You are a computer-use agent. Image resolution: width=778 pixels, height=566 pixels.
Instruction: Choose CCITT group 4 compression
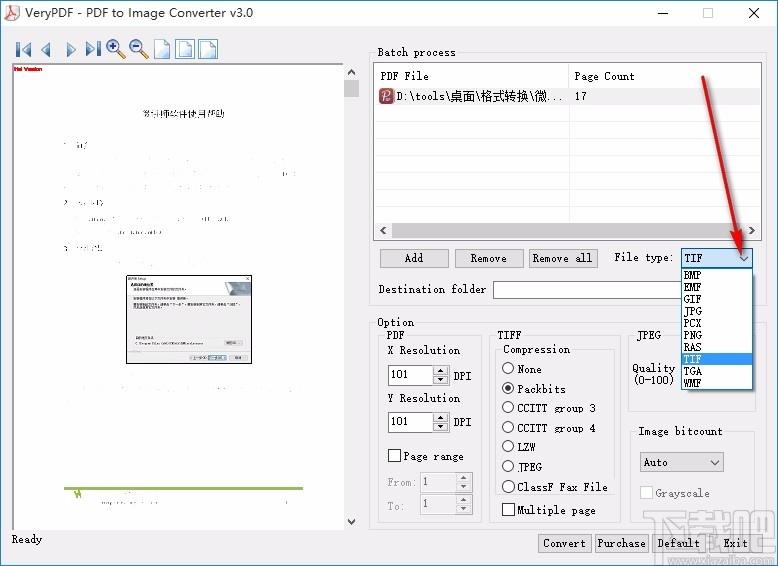(x=508, y=427)
